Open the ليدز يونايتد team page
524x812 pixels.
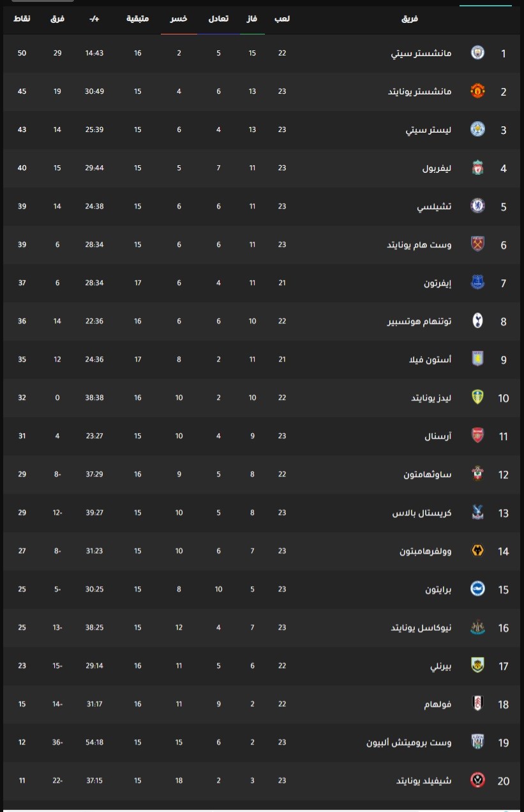tap(431, 398)
